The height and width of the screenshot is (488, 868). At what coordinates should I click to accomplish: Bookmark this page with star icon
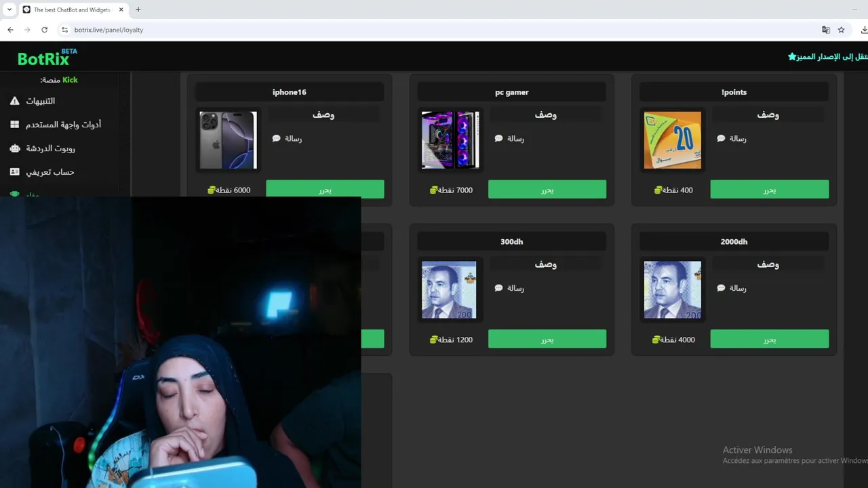pos(841,30)
